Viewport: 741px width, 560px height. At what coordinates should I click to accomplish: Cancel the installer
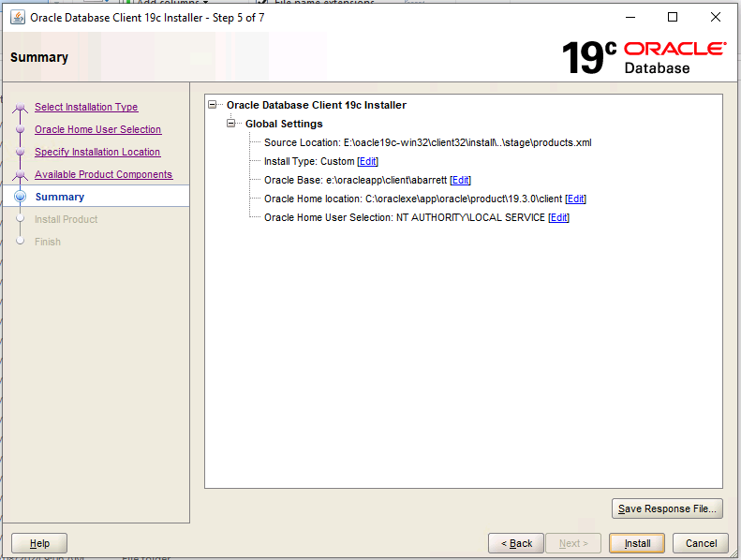[x=701, y=543]
